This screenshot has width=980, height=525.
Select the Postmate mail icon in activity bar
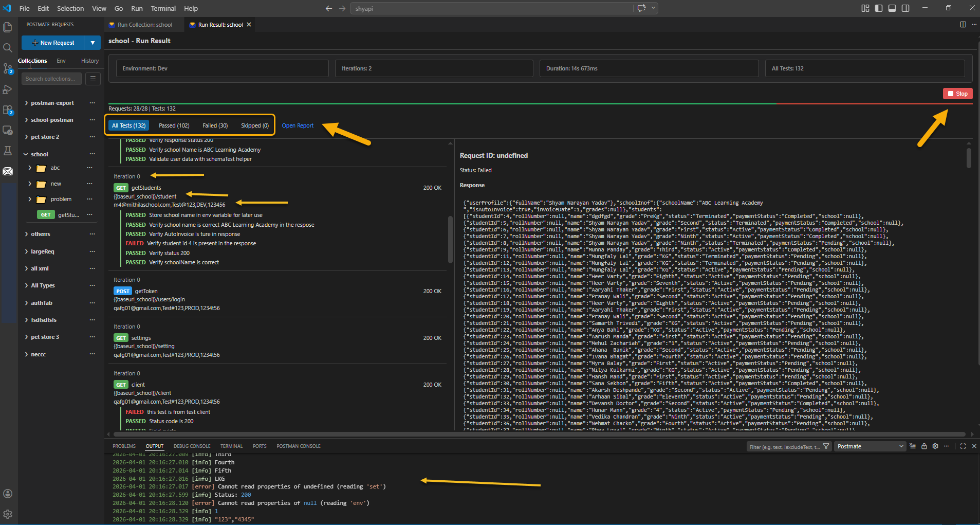coord(8,171)
